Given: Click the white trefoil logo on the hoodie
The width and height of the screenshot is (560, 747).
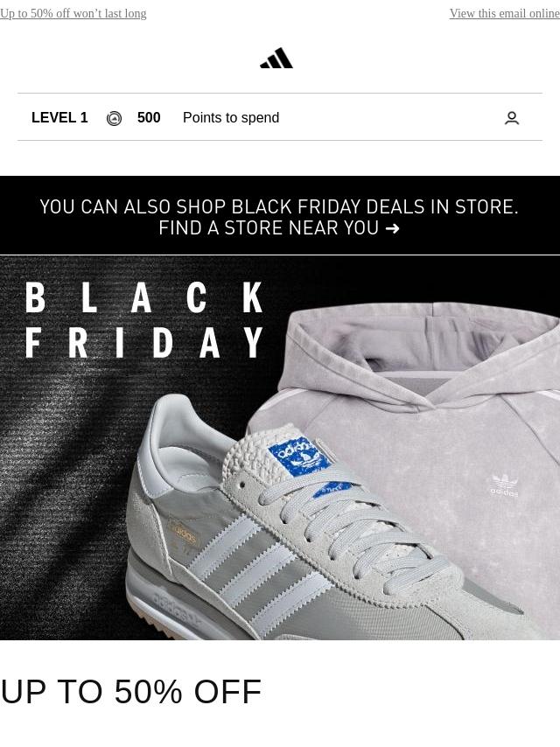Looking at the screenshot, I should (x=504, y=485).
